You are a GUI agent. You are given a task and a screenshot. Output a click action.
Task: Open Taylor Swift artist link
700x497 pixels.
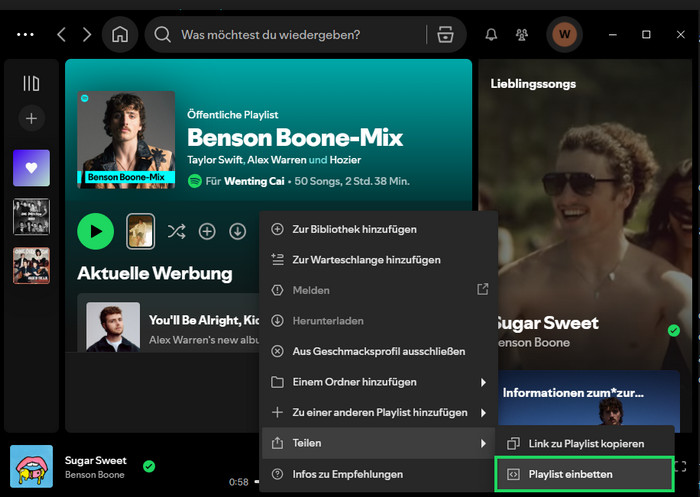(215, 160)
